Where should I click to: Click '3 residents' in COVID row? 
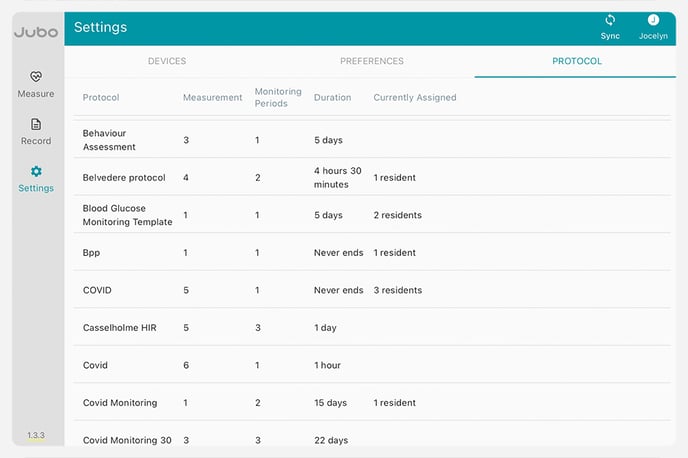[x=398, y=290]
